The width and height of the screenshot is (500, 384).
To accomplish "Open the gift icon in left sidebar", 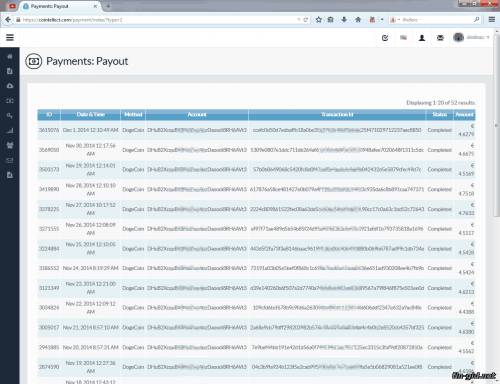I will tap(10, 145).
